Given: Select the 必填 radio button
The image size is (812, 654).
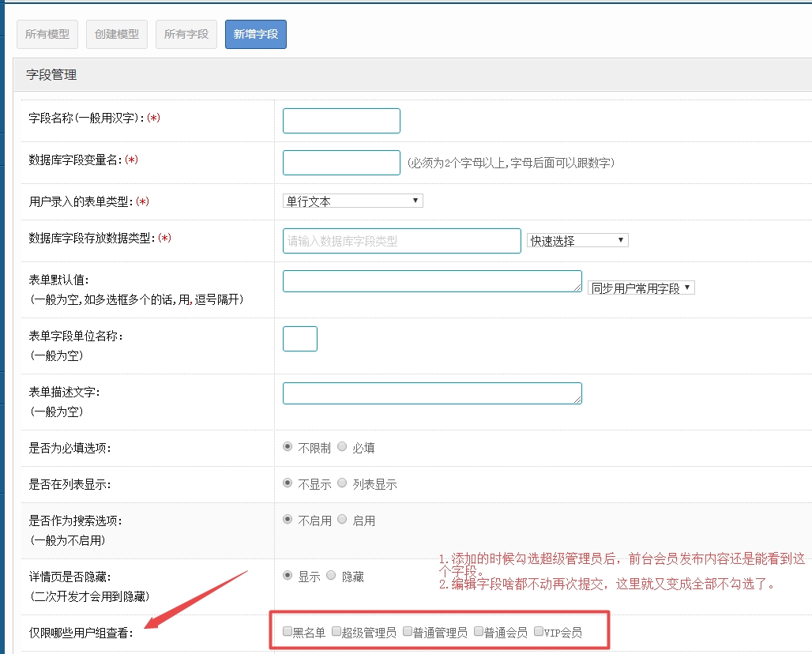Looking at the screenshot, I should tap(342, 446).
